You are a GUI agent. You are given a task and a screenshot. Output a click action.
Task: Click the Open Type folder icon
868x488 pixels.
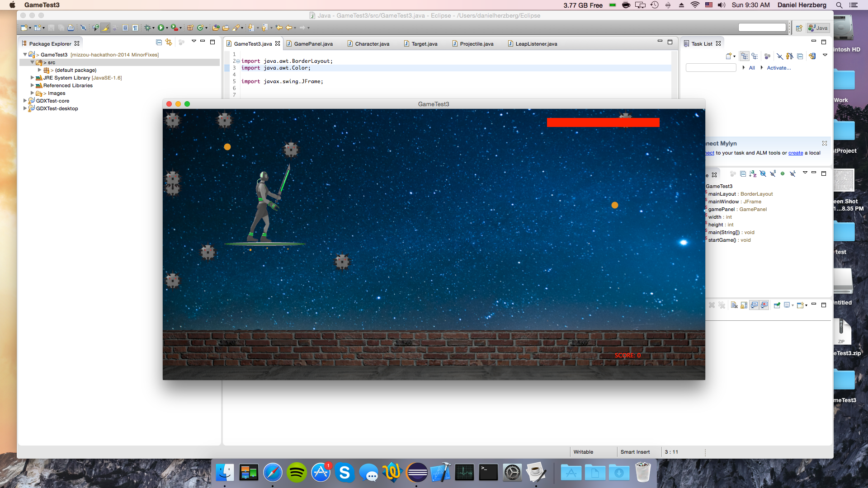pos(216,28)
